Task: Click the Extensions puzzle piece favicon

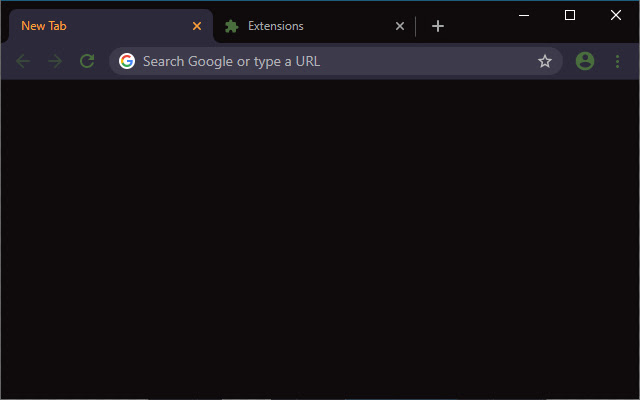Action: click(x=231, y=26)
